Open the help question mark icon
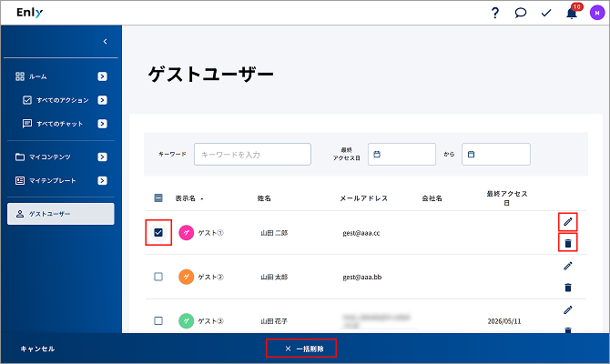Image resolution: width=610 pixels, height=364 pixels. click(495, 13)
